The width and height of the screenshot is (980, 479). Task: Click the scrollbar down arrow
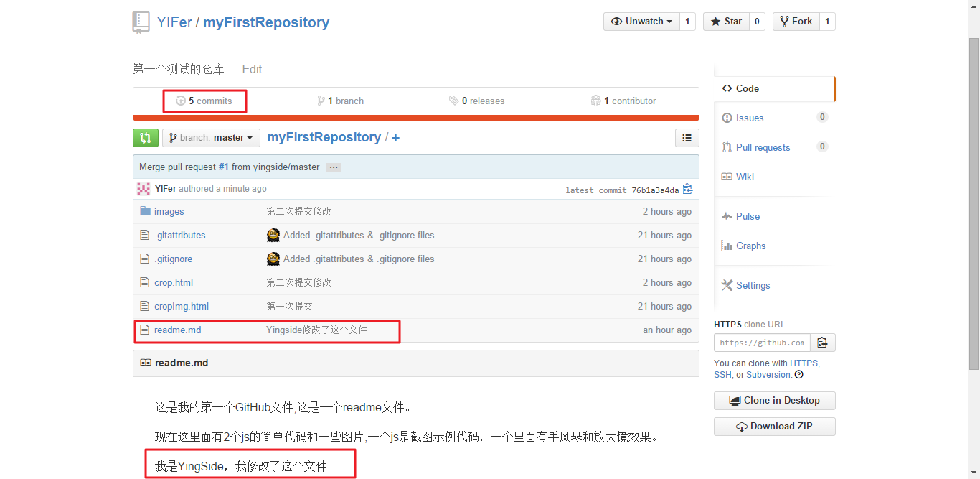(974, 473)
